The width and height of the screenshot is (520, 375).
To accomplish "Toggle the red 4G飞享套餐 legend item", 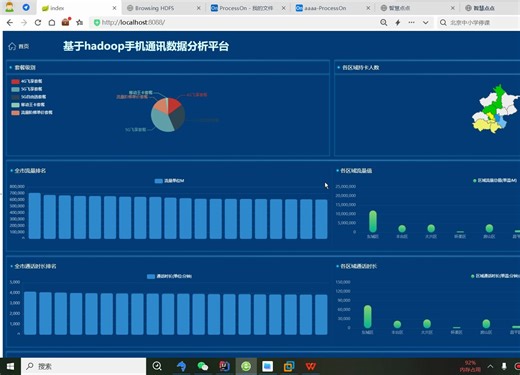I will [x=27, y=81].
